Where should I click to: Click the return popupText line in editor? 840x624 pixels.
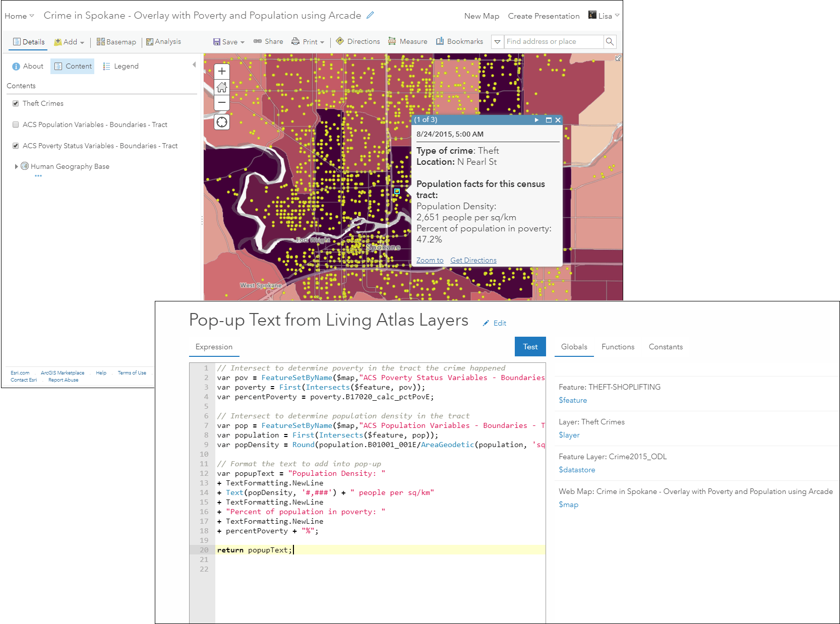point(381,550)
